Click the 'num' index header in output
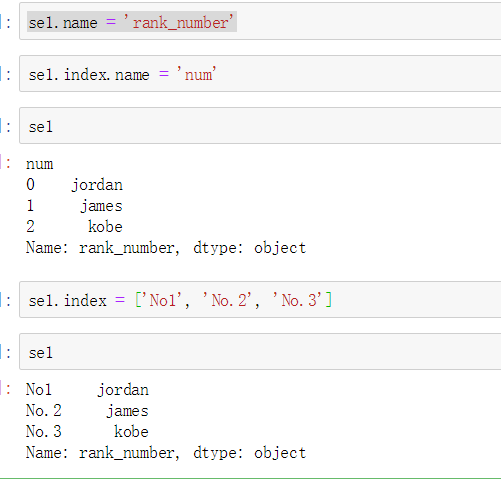Viewport: 501px width, 486px height. [x=40, y=164]
